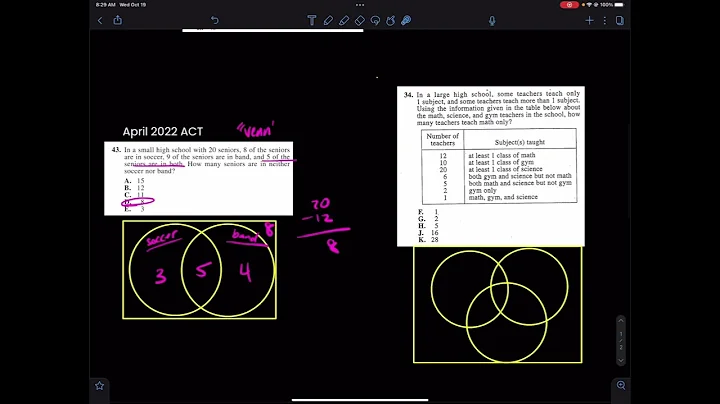
Task: Jump to page 1 in scroller
Action: tap(621, 334)
